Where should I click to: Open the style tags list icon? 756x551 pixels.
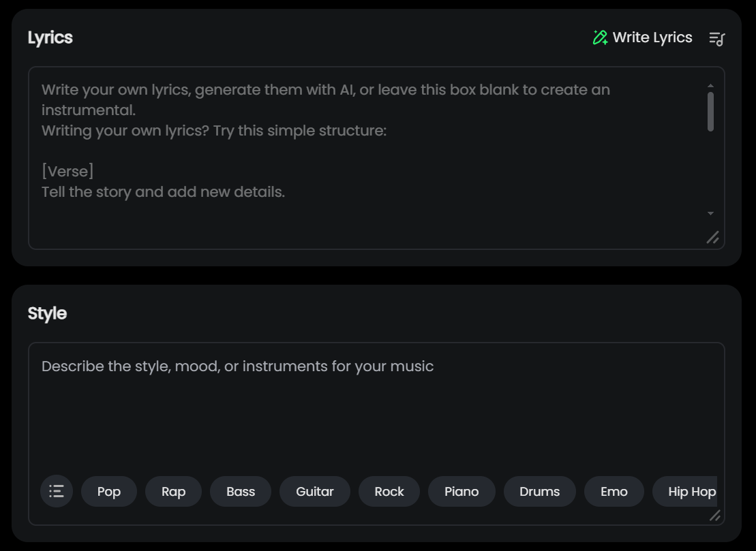point(57,491)
